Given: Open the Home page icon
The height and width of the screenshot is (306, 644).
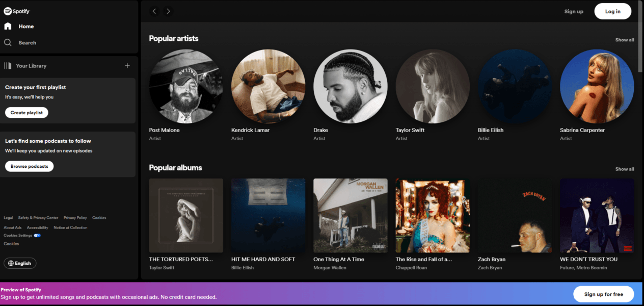Looking at the screenshot, I should [7, 26].
